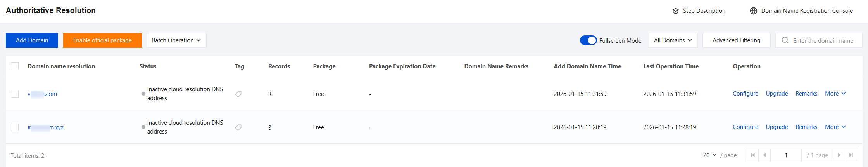
Task: Open More menu for the .com domain
Action: pyautogui.click(x=835, y=94)
